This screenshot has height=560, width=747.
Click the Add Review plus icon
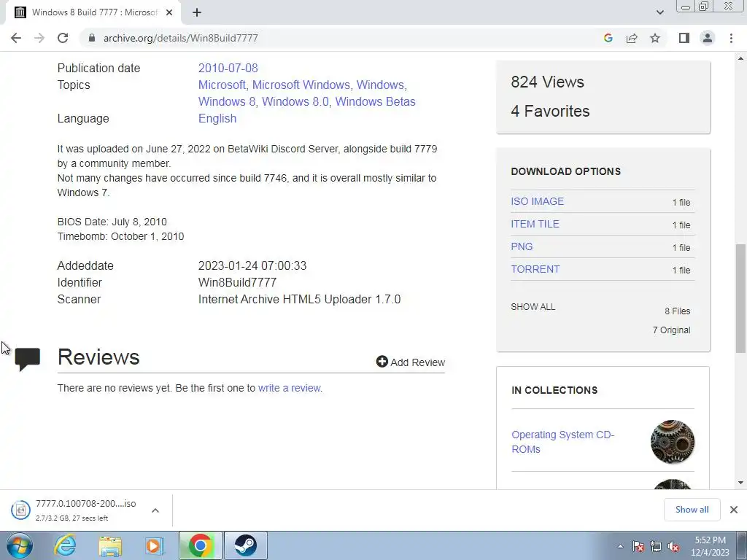(x=382, y=362)
